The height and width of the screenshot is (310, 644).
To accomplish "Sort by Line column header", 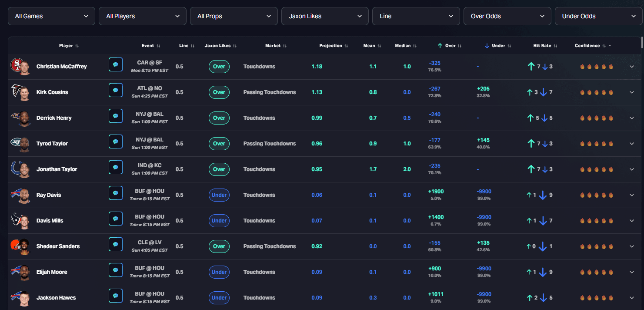I will pos(187,46).
